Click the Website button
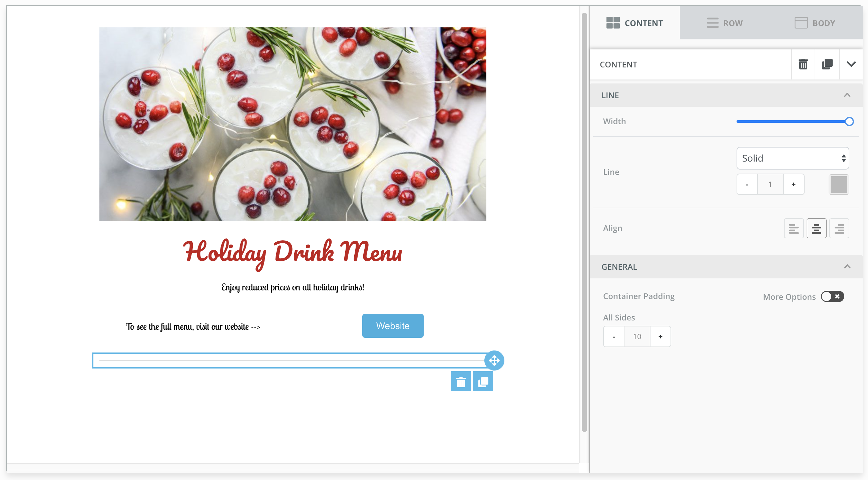Screen dimensions: 868x480 pyautogui.click(x=393, y=325)
